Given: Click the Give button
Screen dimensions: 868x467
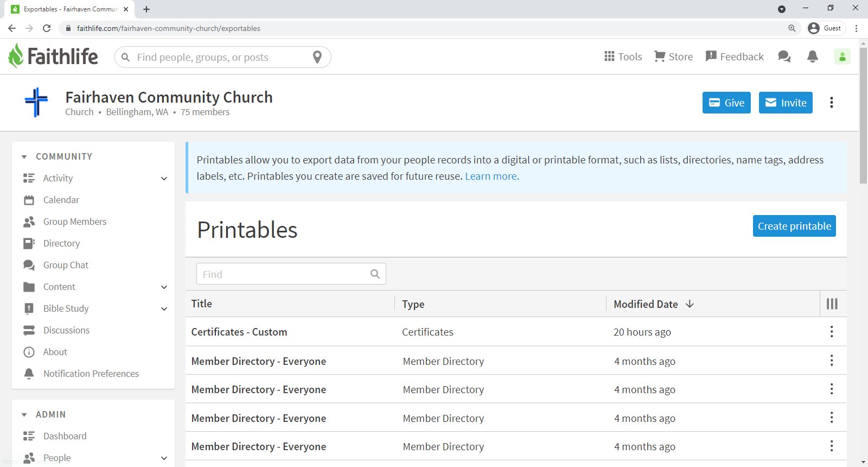Looking at the screenshot, I should pyautogui.click(x=726, y=103).
